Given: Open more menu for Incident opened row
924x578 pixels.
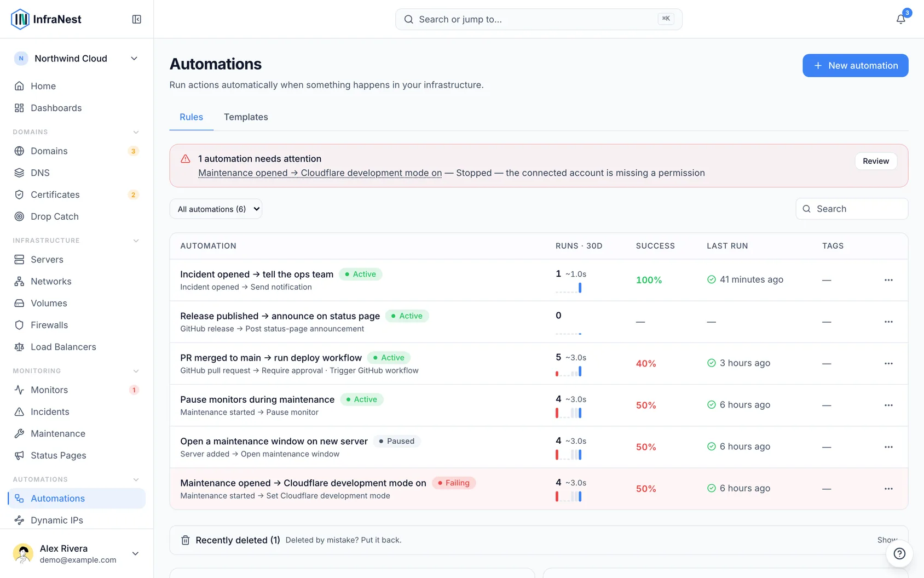Looking at the screenshot, I should tap(888, 280).
